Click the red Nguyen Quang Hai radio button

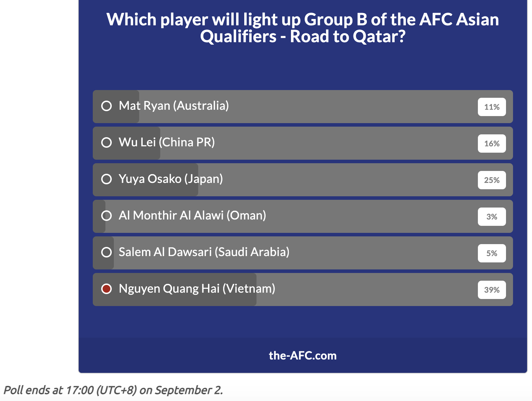[106, 289]
